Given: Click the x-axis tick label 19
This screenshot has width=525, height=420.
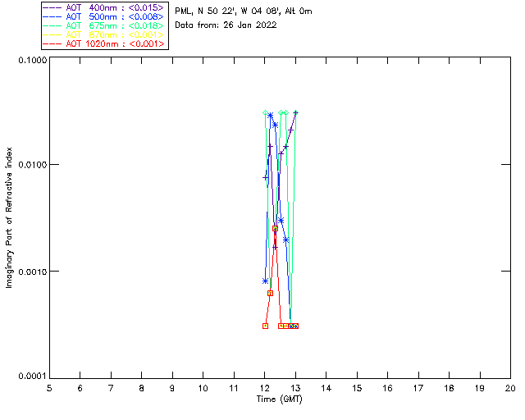Looking at the screenshot, I should 480,388.
